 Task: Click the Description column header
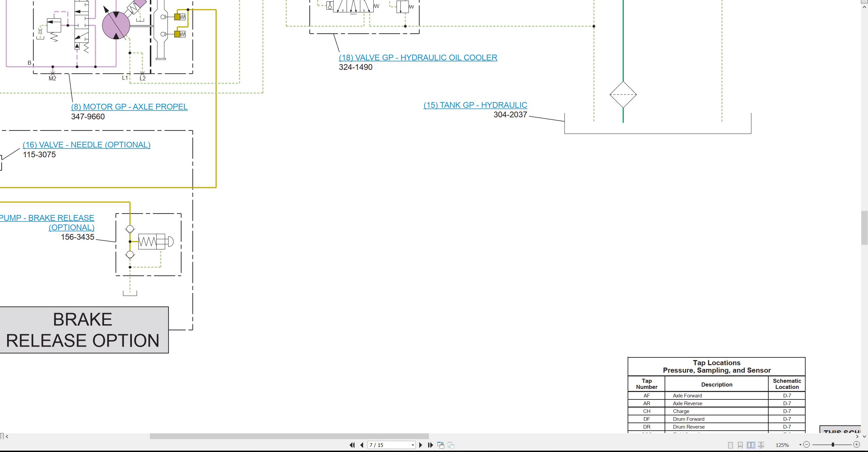tap(716, 385)
